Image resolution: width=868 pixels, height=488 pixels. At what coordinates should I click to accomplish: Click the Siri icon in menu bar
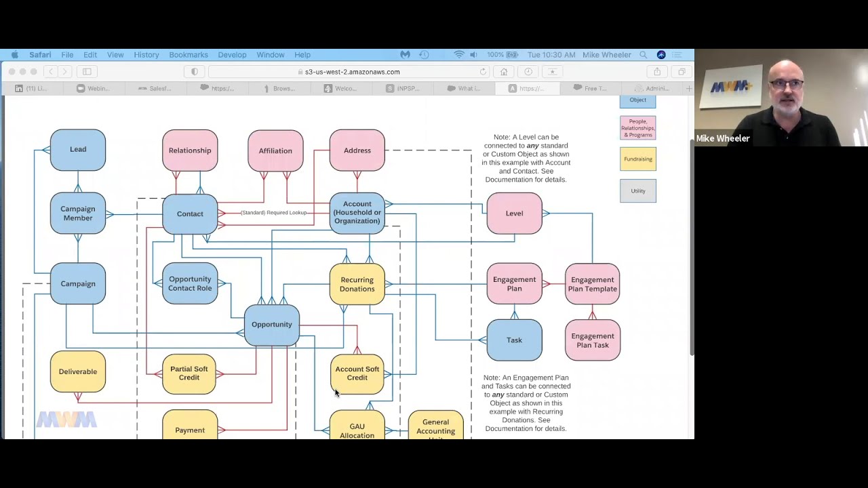[x=661, y=55]
